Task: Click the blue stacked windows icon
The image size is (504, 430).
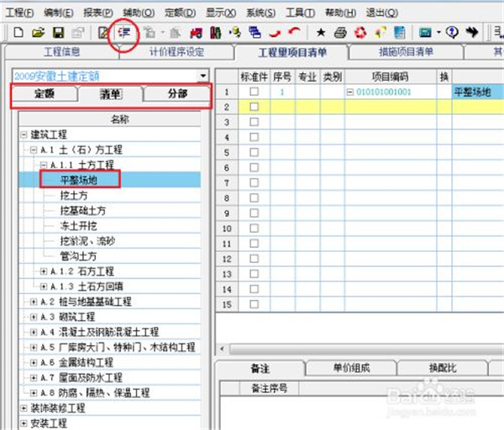Action: click(255, 33)
